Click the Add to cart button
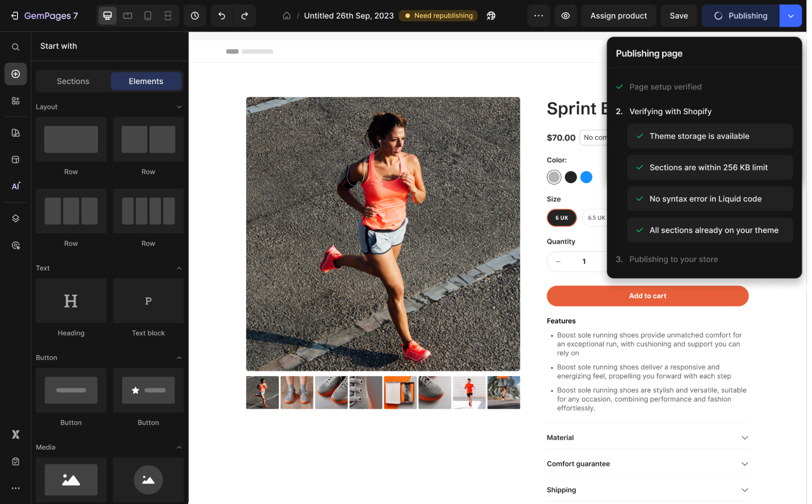 click(647, 296)
